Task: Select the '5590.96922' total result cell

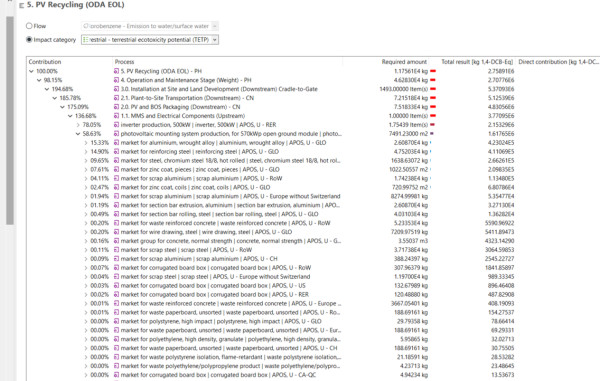Action: pyautogui.click(x=499, y=223)
